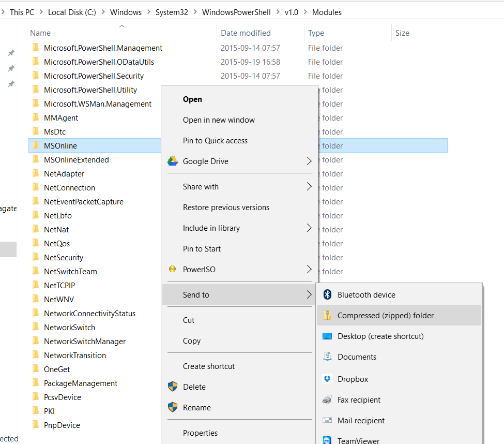Image resolution: width=504 pixels, height=444 pixels.
Task: Open the breadcrumb chevron after WindowsPowerShell
Action: pyautogui.click(x=278, y=12)
